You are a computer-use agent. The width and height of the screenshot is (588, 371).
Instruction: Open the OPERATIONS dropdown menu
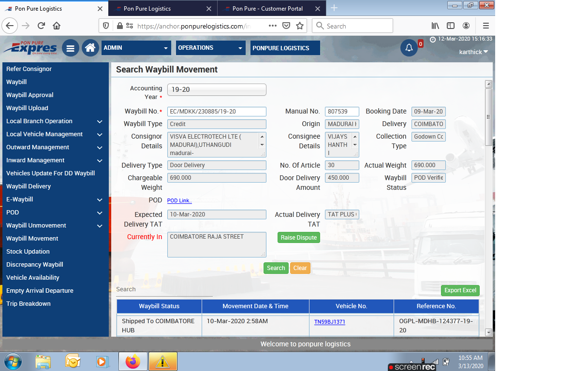[x=211, y=48]
